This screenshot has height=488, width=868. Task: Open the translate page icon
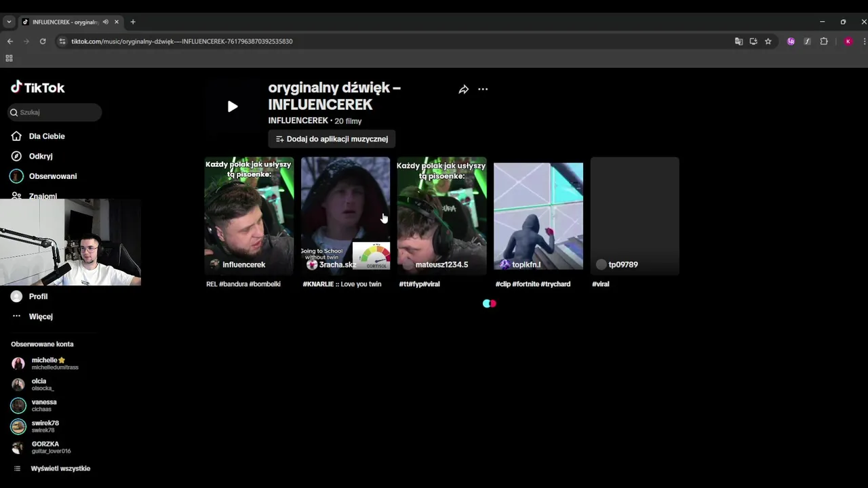pos(738,41)
